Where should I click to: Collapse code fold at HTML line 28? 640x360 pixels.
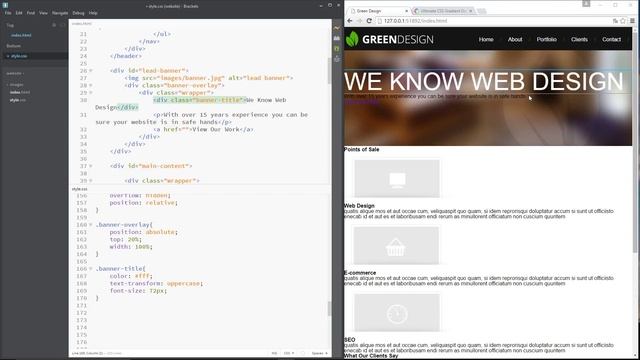coord(91,85)
